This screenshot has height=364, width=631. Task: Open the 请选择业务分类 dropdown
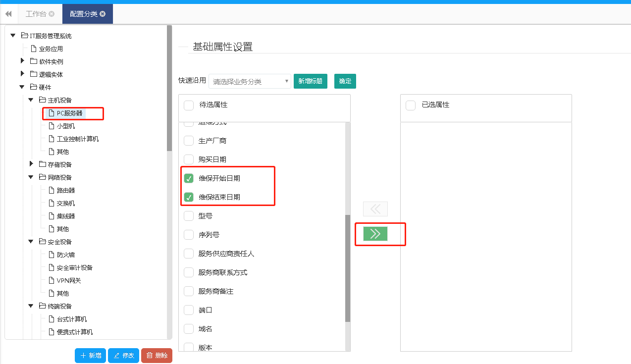(x=250, y=81)
